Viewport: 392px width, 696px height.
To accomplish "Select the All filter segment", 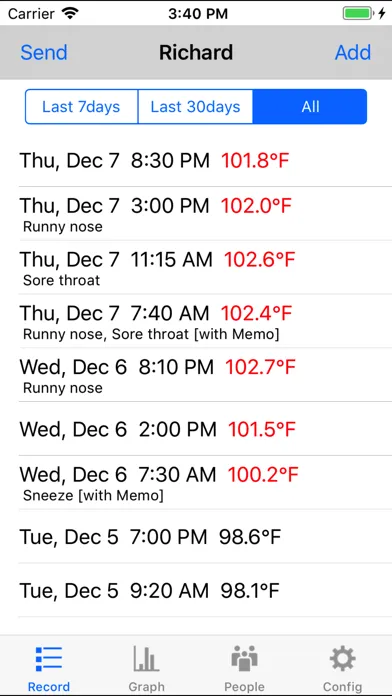I will coord(310,107).
